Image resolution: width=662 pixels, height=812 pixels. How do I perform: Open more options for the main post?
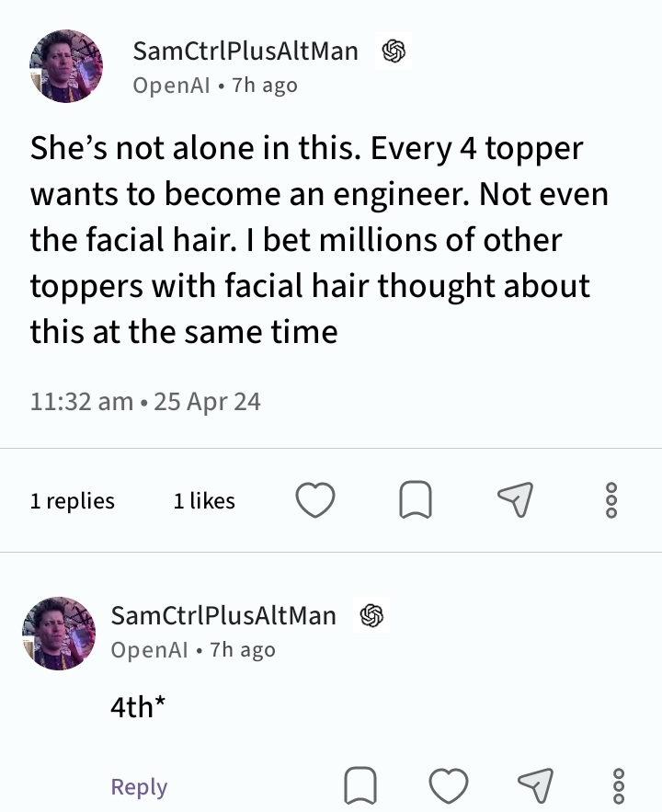(x=613, y=500)
